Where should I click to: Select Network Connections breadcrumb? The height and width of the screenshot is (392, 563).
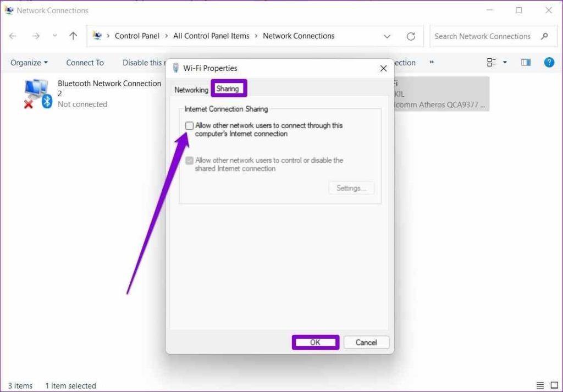pyautogui.click(x=299, y=36)
